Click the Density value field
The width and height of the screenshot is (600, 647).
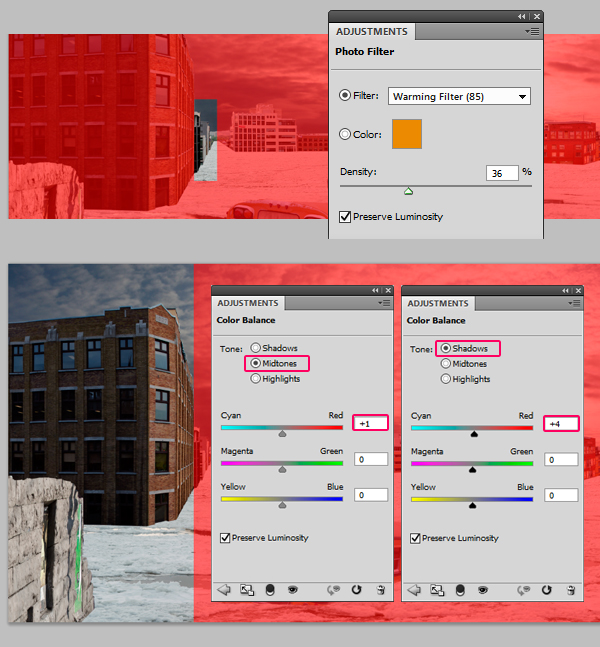(502, 173)
